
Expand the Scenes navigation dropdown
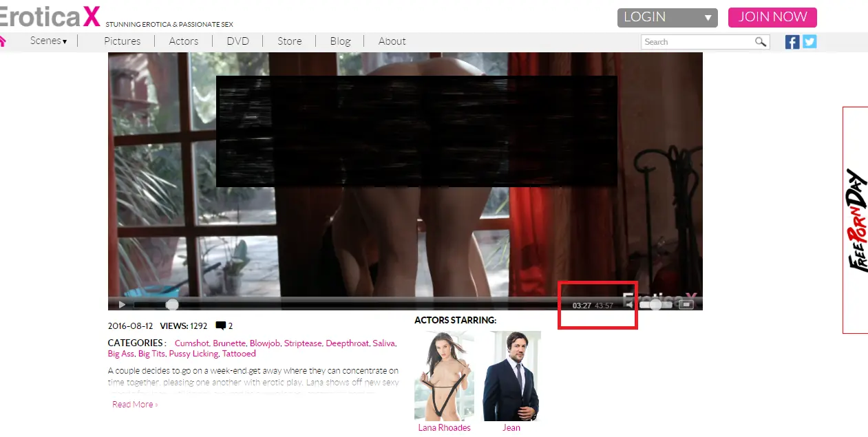click(x=48, y=41)
